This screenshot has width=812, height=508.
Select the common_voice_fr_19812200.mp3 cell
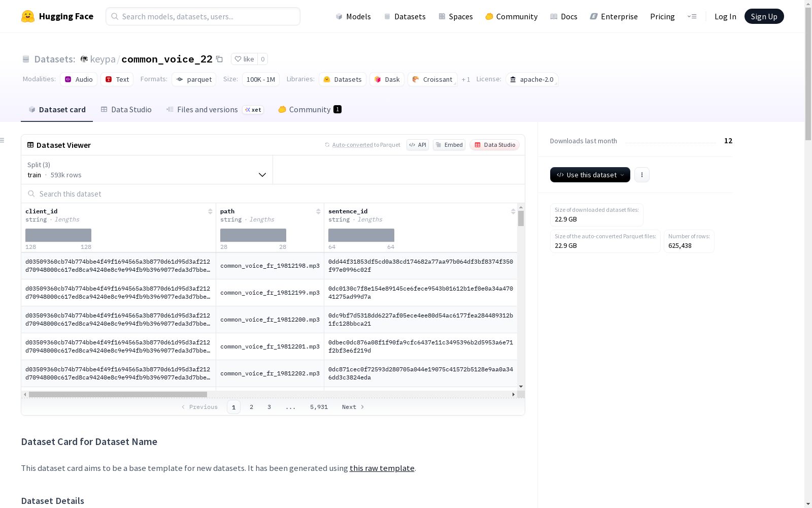point(270,320)
